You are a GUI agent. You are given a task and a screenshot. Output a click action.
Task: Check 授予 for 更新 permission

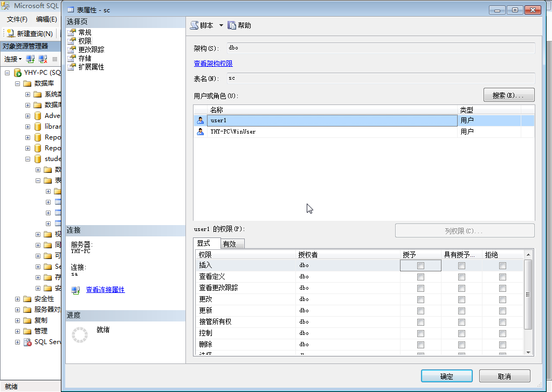420,311
